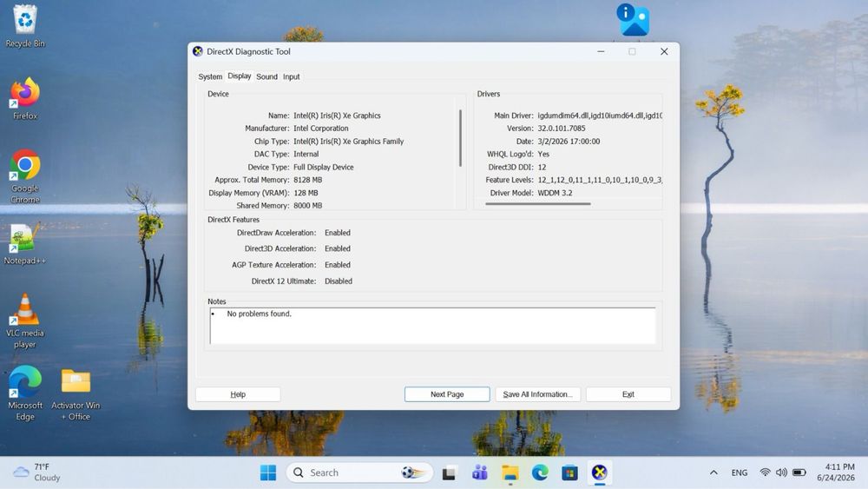Click the taskbar Search box

359,472
